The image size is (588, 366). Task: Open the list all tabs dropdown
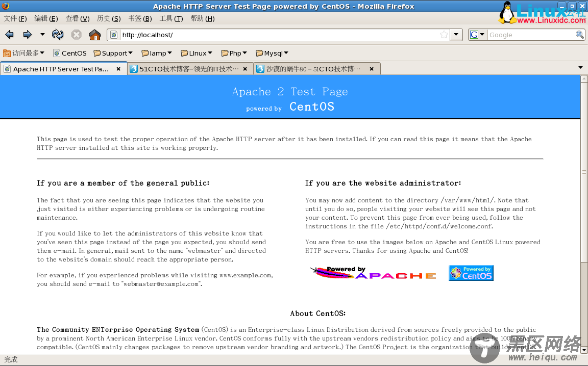(x=580, y=68)
